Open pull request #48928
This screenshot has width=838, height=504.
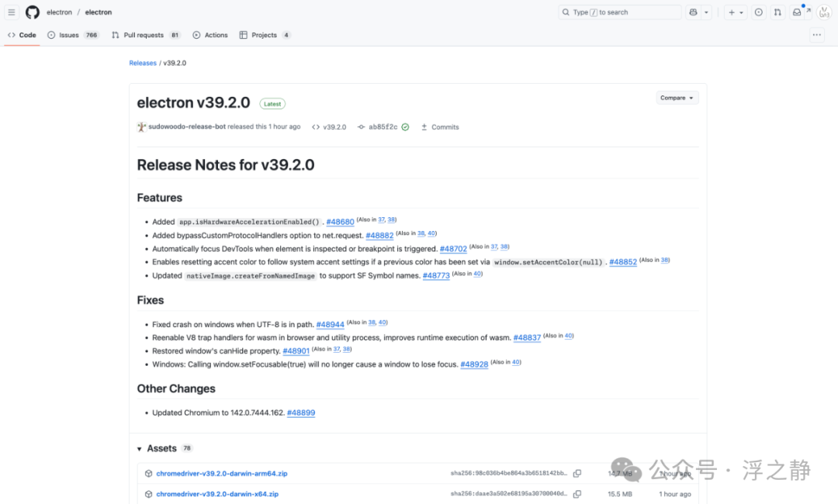coord(474,364)
